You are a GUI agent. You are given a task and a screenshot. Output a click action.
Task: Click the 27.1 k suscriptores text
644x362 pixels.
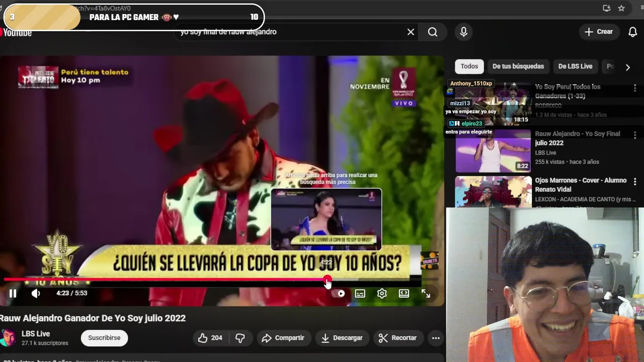(x=45, y=343)
